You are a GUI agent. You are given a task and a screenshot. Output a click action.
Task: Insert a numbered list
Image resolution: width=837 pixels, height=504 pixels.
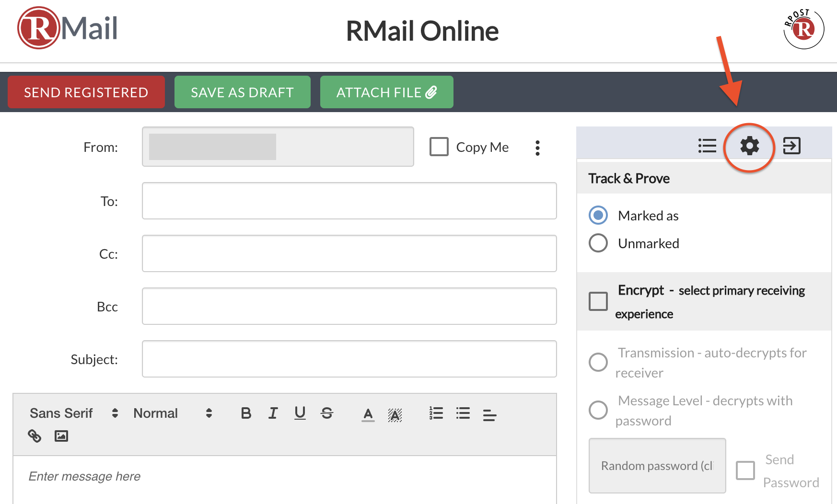[x=436, y=413]
